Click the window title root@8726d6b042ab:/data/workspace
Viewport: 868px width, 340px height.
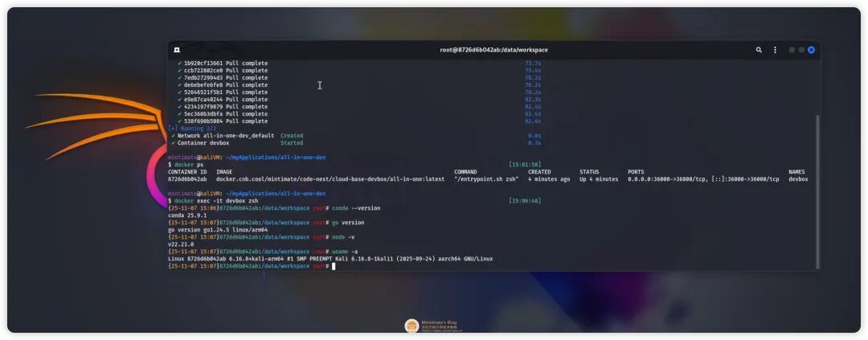(x=493, y=50)
